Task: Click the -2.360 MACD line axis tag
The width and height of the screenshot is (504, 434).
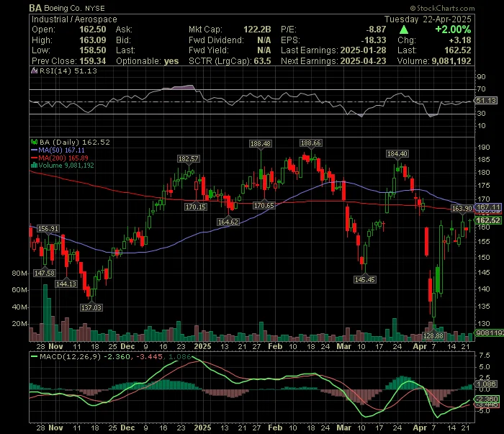Action: tap(487, 399)
